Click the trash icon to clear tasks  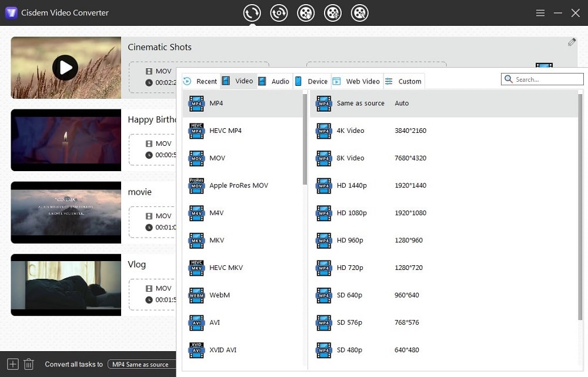point(28,364)
